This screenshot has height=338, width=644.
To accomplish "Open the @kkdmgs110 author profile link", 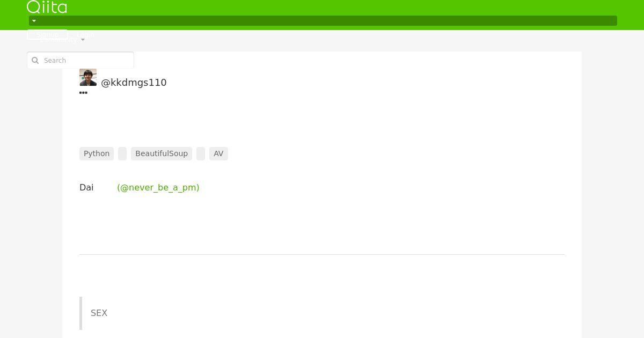I will pos(134,83).
